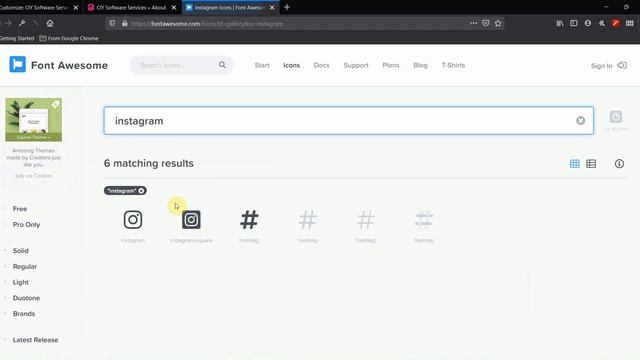
Task: Open the Docs nav link
Action: (x=321, y=65)
